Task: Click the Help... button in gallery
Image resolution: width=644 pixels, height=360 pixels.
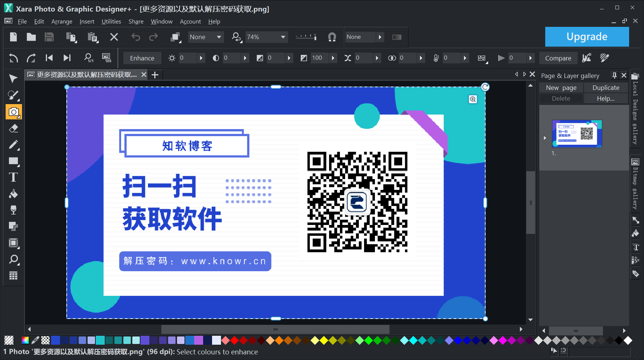Action: coord(606,98)
